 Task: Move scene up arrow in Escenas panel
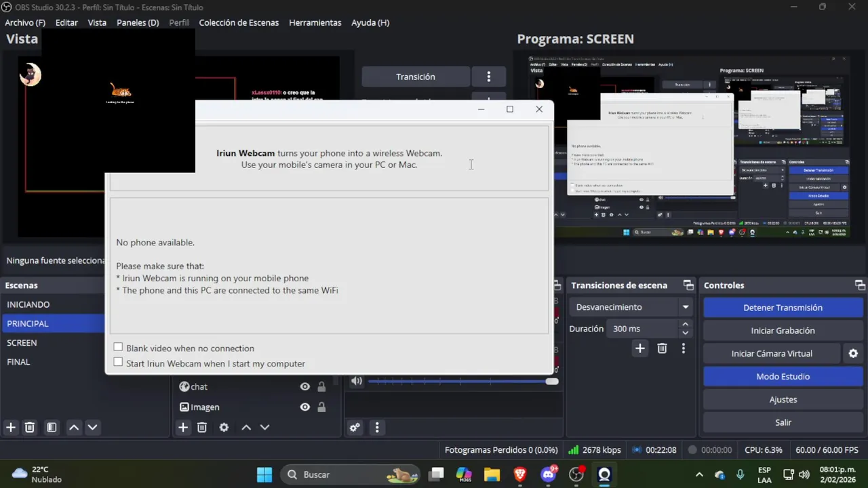tap(74, 428)
